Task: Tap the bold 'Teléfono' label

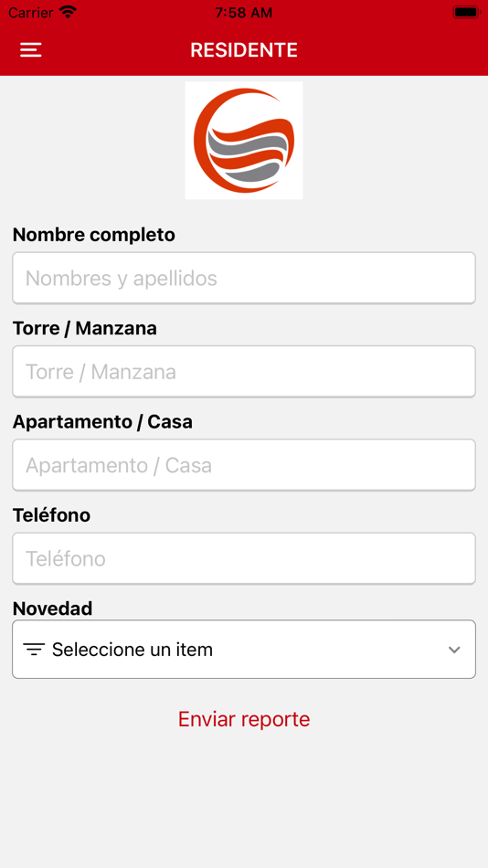Action: [51, 515]
